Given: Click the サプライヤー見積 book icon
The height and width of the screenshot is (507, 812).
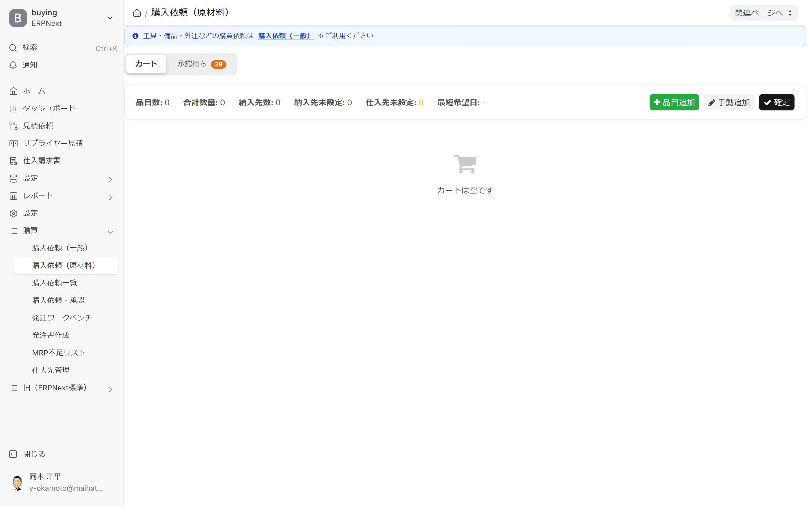Looking at the screenshot, I should 14,143.
